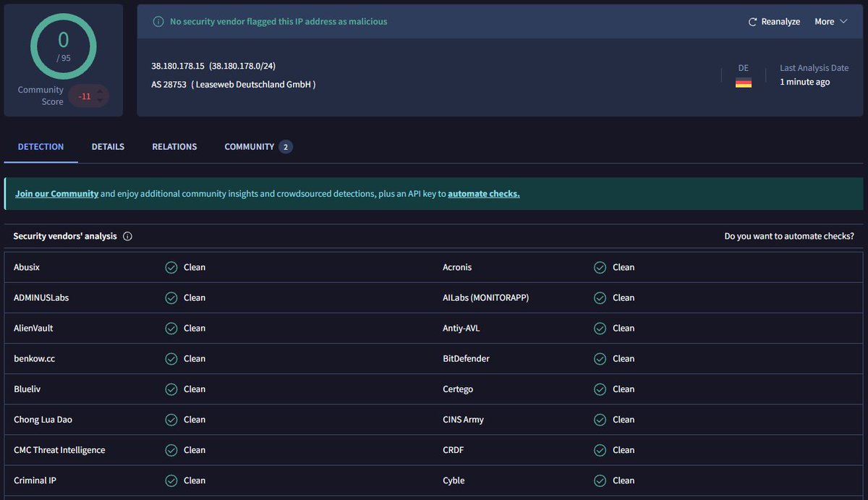Click the DE country code label
Viewport: 868px width, 500px height.
click(x=744, y=68)
